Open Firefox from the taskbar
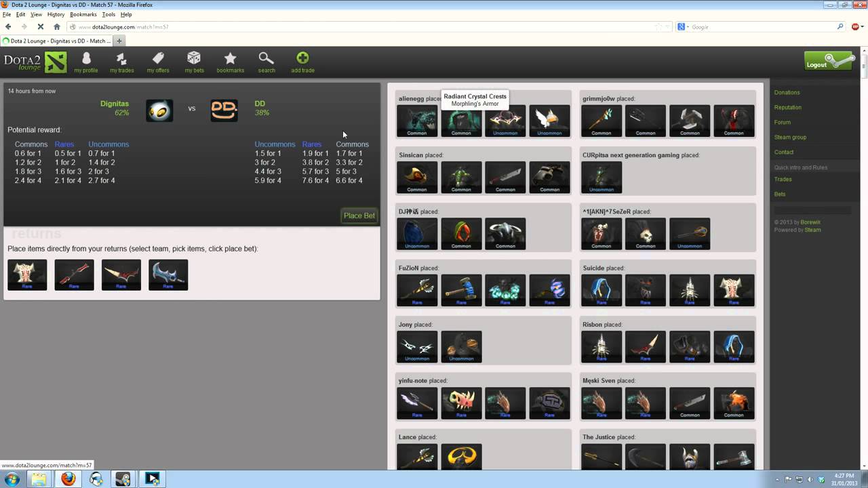868x488 pixels. click(68, 479)
